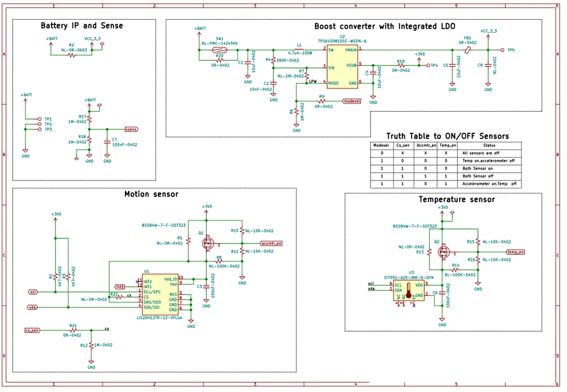Click the R21 resistor after cs_sen

pyautogui.click(x=73, y=330)
